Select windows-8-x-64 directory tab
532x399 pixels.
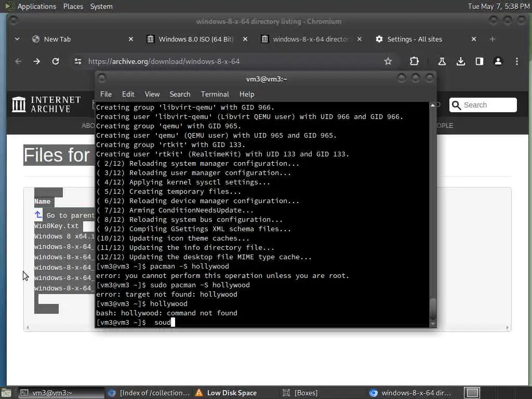[x=311, y=39]
